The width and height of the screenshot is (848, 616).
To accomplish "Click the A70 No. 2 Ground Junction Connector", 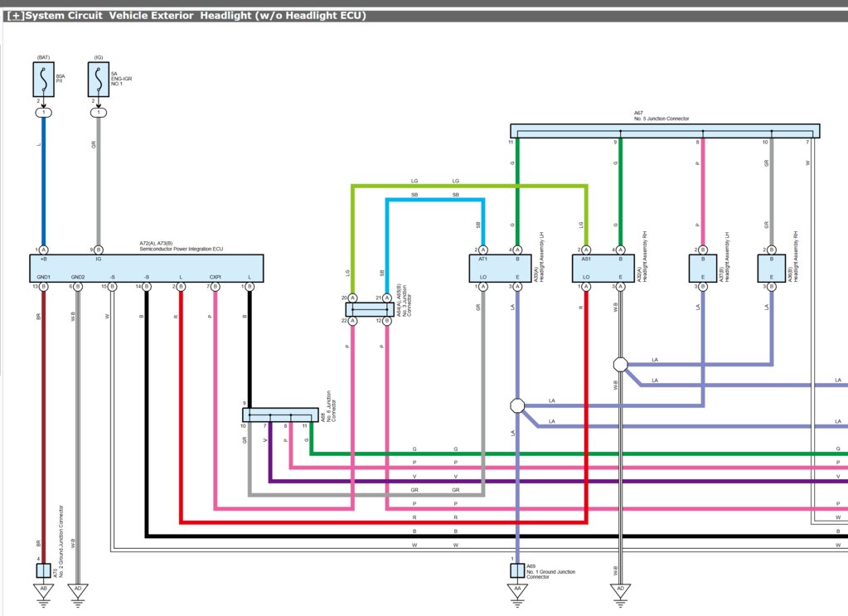I will pos(43,570).
